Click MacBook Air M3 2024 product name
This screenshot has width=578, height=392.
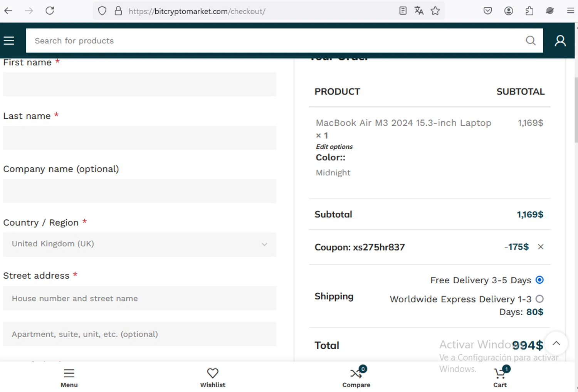point(403,123)
